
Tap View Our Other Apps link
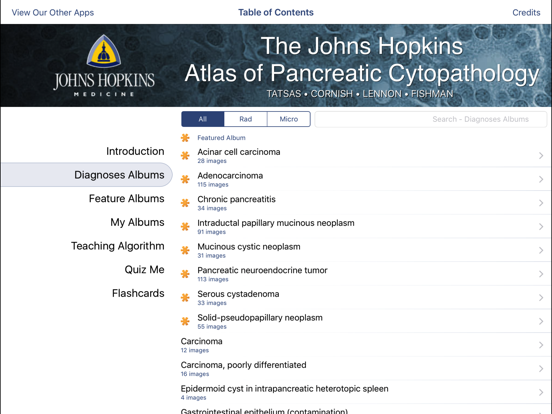pos(53,12)
